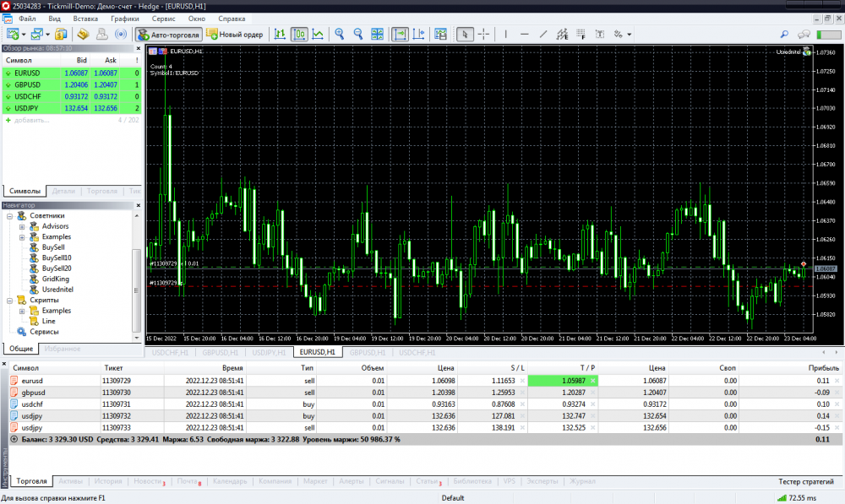Select the equidistant channel tool
The height and width of the screenshot is (504, 845).
click(562, 35)
